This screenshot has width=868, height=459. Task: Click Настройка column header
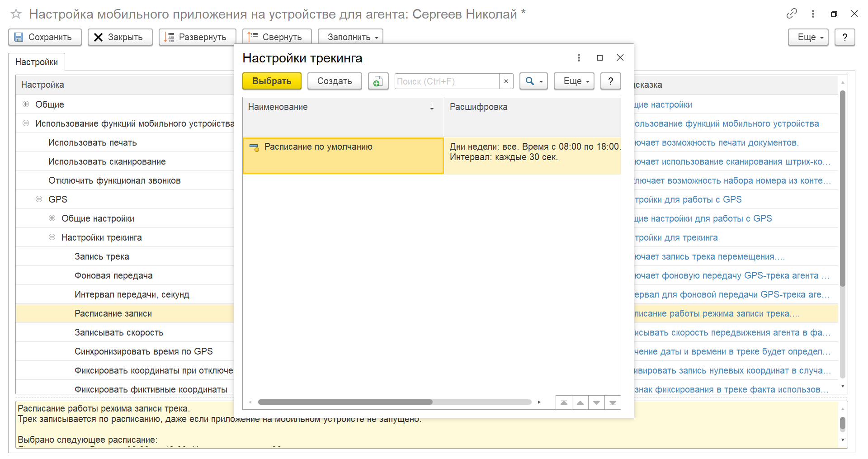point(125,85)
